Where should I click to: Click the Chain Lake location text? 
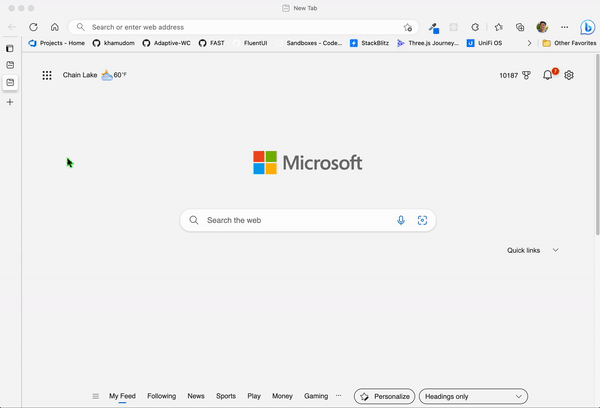[80, 75]
